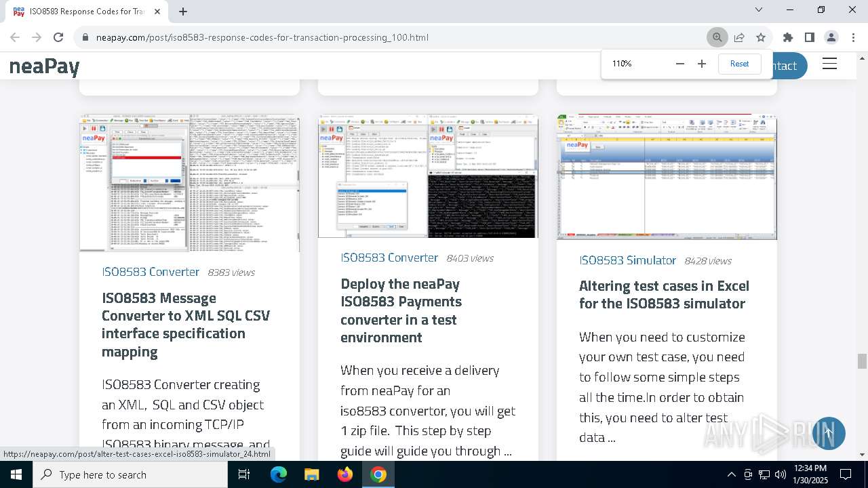Click the 8383 views text
Viewport: 868px width, 488px height.
[x=231, y=272]
